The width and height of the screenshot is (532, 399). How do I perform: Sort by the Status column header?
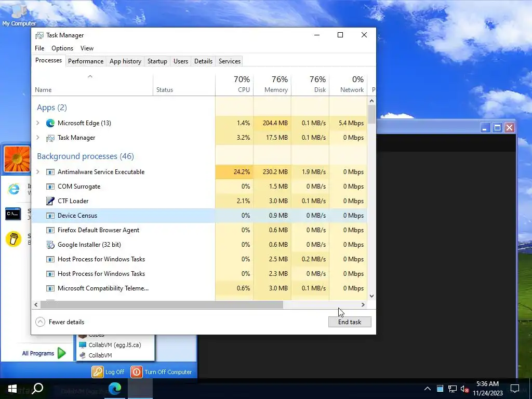click(184, 85)
